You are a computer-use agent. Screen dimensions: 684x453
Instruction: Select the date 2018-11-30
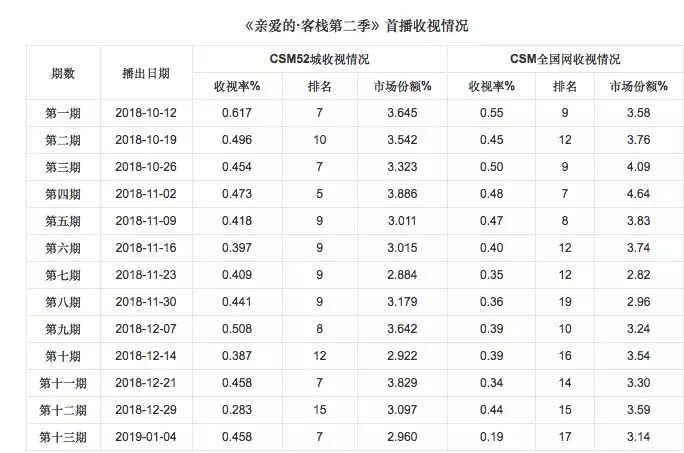[x=146, y=302]
